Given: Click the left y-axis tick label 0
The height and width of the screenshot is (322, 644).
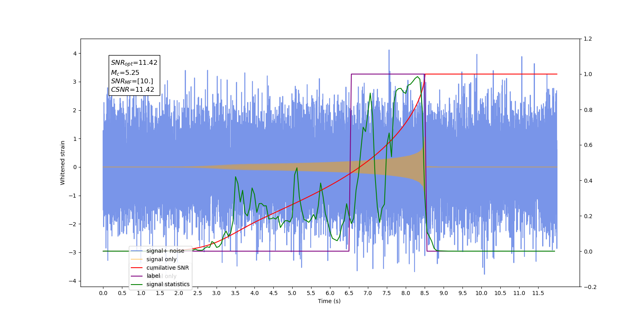Looking at the screenshot, I should tap(75, 167).
